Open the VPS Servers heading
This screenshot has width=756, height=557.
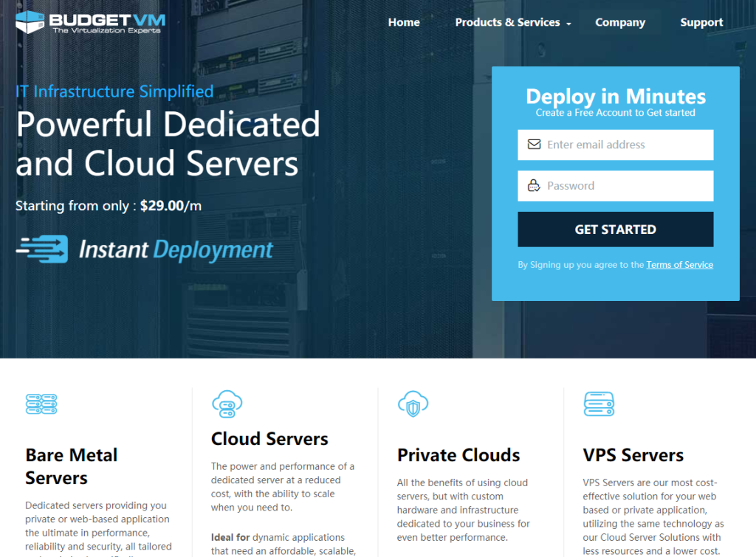coord(633,455)
